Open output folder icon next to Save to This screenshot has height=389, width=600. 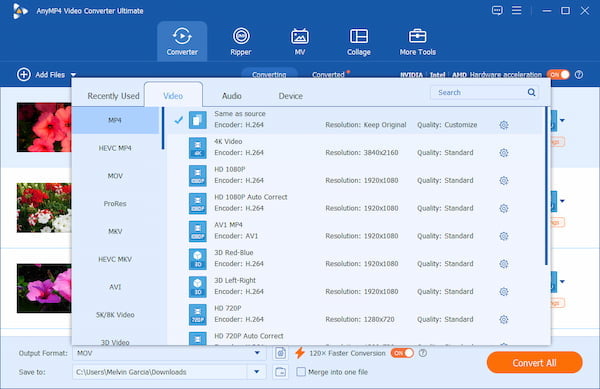tap(280, 372)
